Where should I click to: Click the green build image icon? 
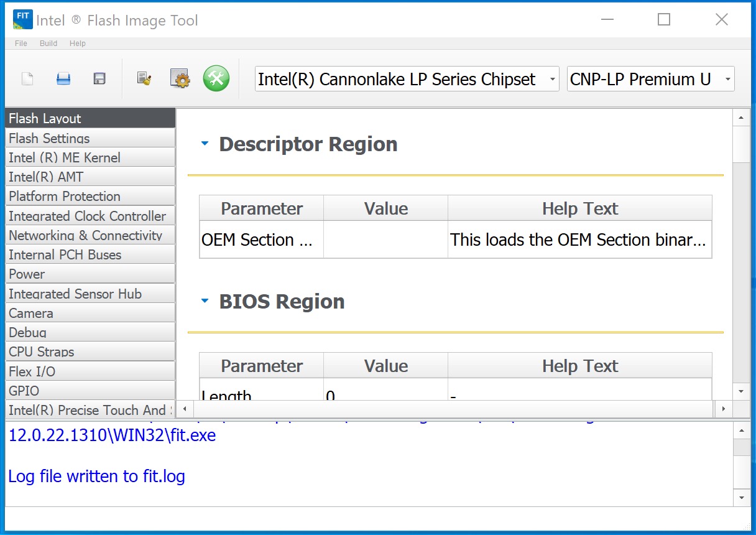216,79
